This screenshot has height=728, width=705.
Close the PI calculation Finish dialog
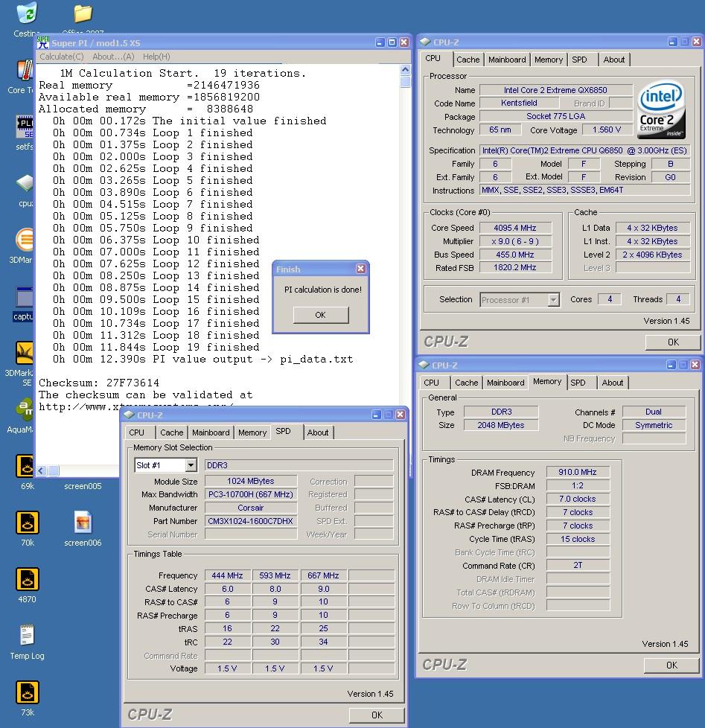click(x=361, y=269)
